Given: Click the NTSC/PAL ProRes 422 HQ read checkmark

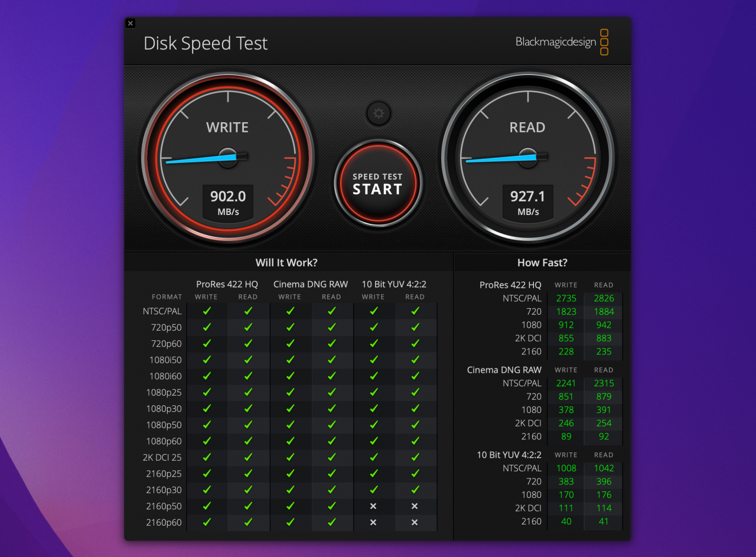Looking at the screenshot, I should [248, 311].
